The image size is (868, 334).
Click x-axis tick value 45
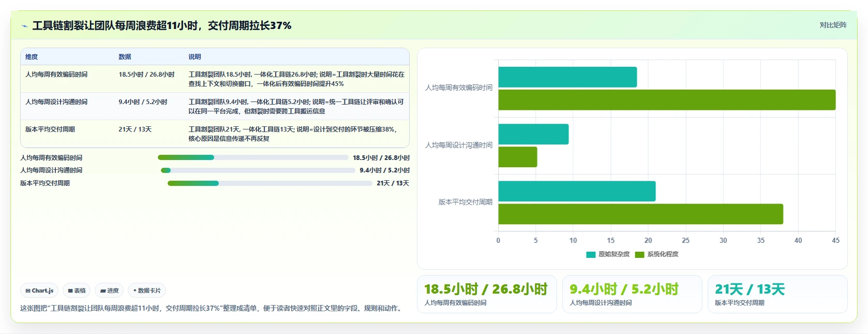point(835,241)
